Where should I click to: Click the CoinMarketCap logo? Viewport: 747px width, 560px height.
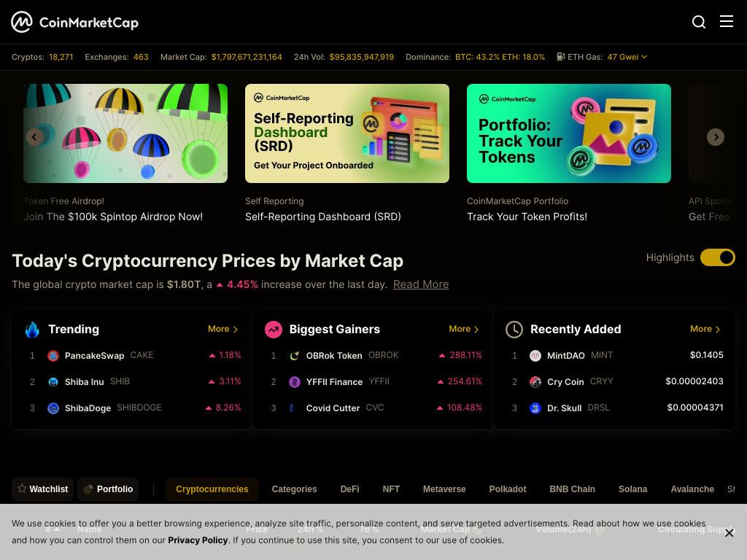pos(75,22)
